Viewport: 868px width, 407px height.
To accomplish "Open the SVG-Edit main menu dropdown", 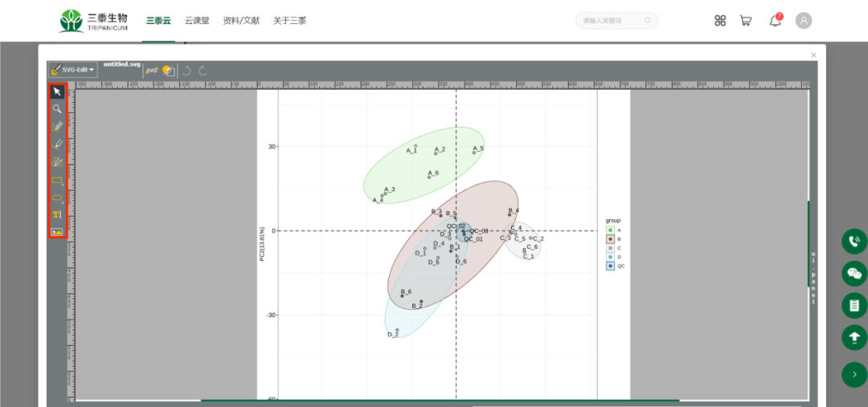I will pyautogui.click(x=72, y=70).
